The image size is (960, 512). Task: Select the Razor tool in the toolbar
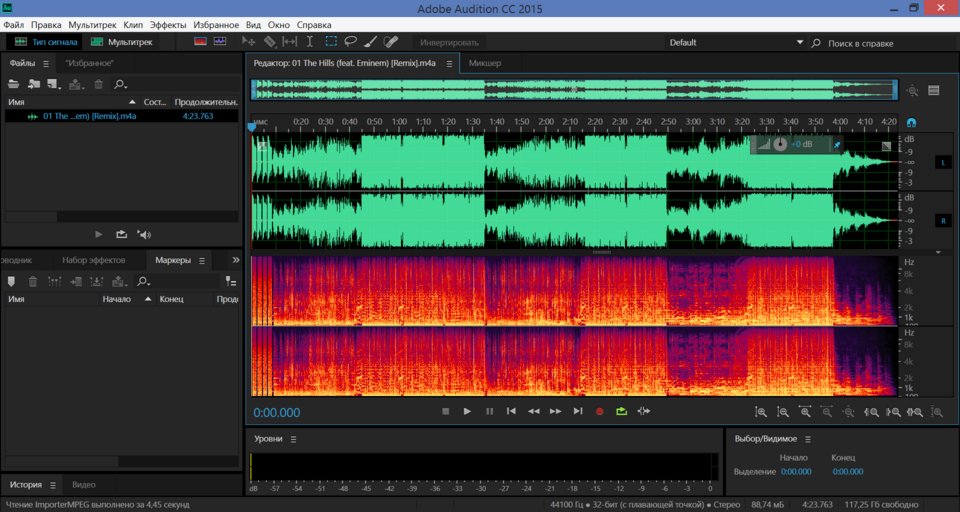pyautogui.click(x=269, y=42)
